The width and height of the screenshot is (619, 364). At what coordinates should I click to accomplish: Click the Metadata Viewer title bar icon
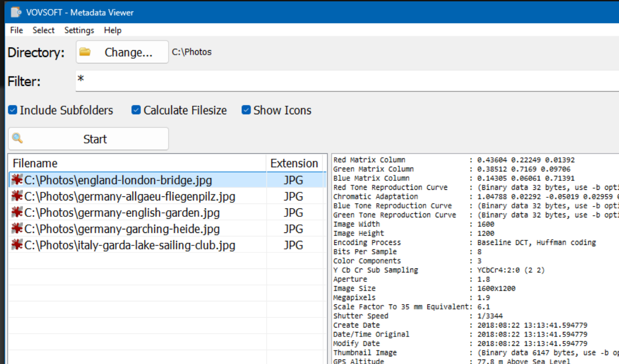[15, 12]
